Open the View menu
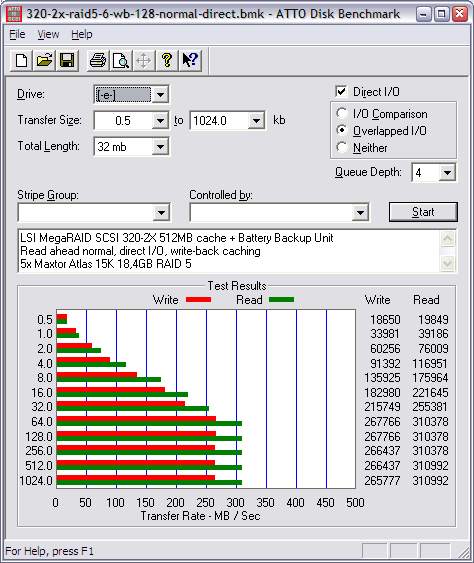The width and height of the screenshot is (474, 563). 48,34
